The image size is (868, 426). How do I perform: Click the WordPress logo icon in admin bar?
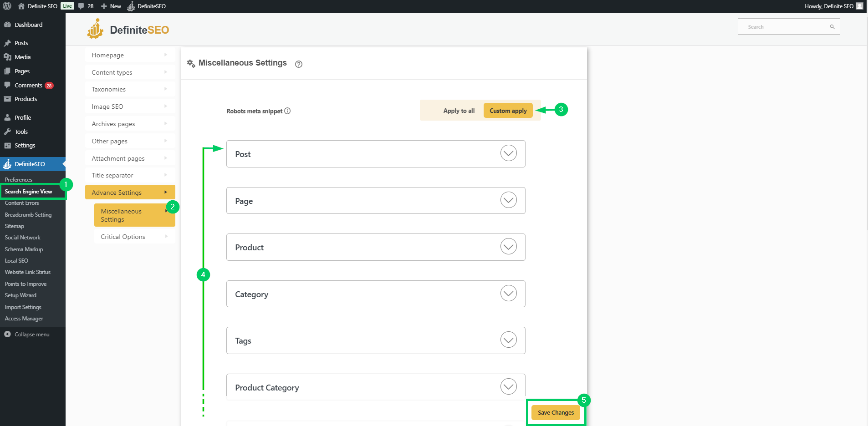(7, 6)
